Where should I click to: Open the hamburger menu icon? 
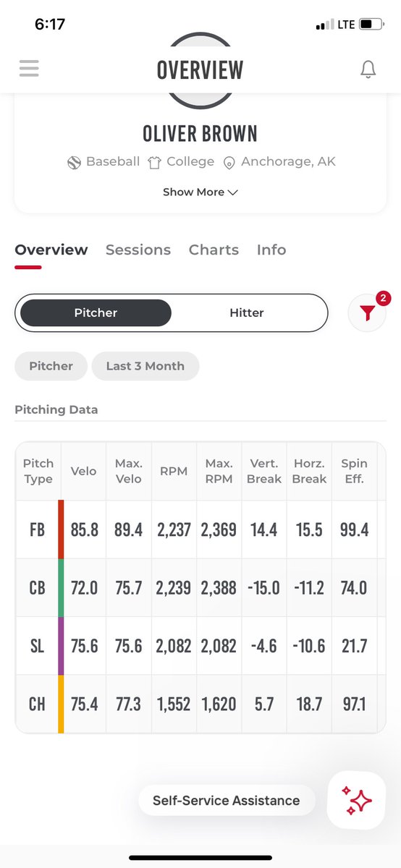[29, 68]
